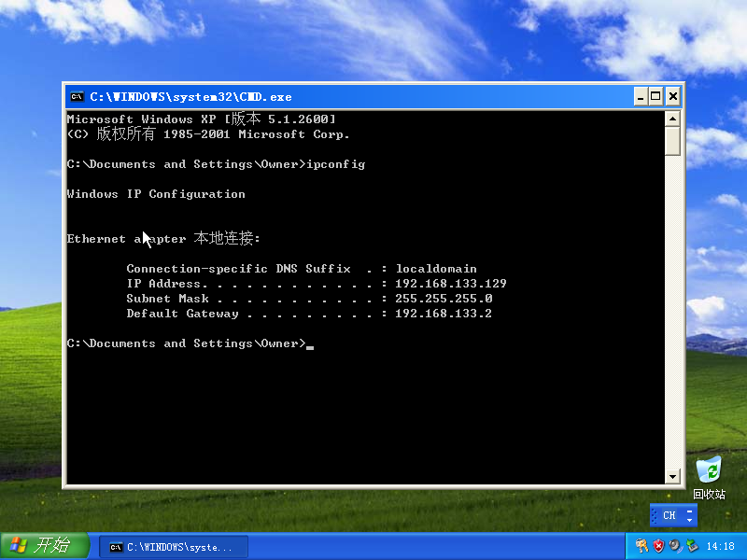Click the speaker volume tray icon

click(x=675, y=546)
